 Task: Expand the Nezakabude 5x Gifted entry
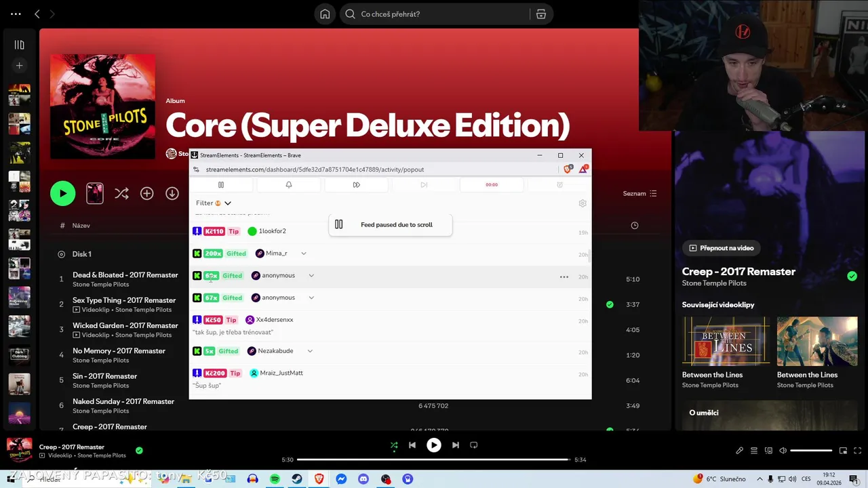tap(310, 351)
